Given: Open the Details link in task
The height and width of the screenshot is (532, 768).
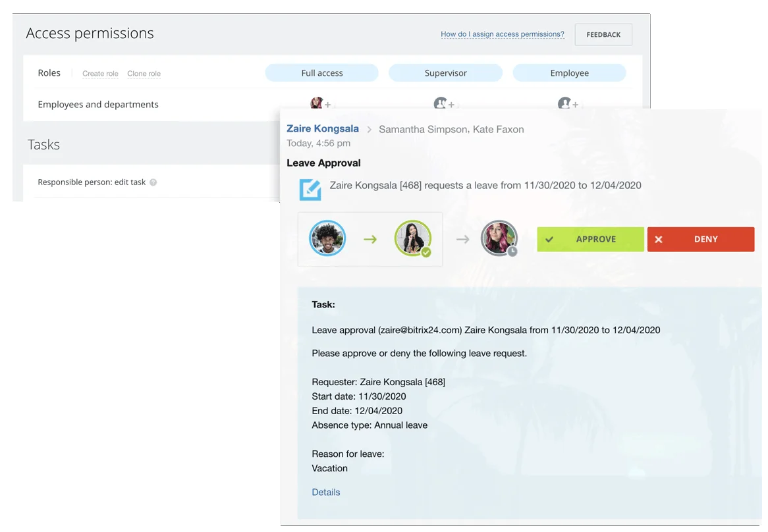Looking at the screenshot, I should pyautogui.click(x=326, y=492).
